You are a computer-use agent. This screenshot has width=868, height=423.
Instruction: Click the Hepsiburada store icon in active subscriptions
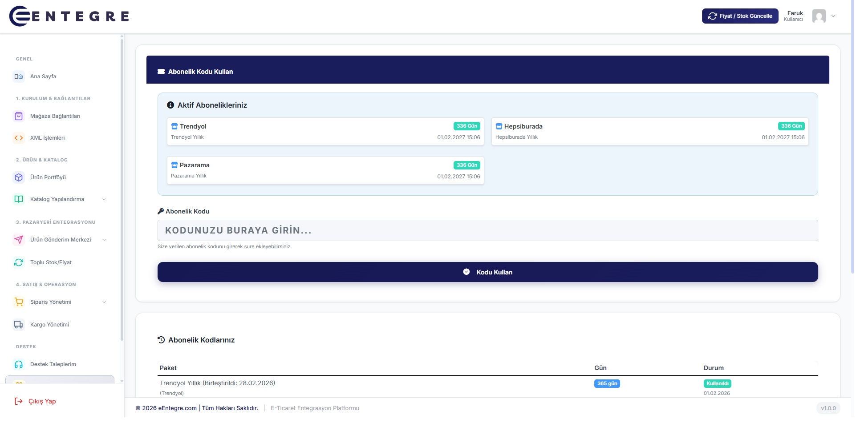[x=499, y=126]
